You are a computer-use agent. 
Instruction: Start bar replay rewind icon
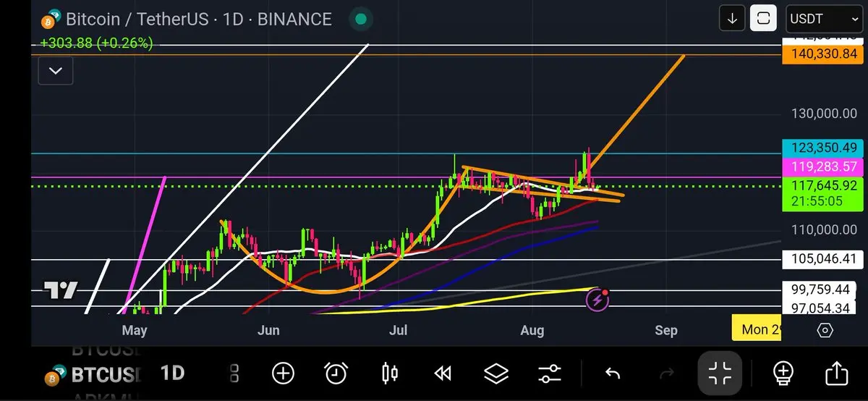pos(442,373)
